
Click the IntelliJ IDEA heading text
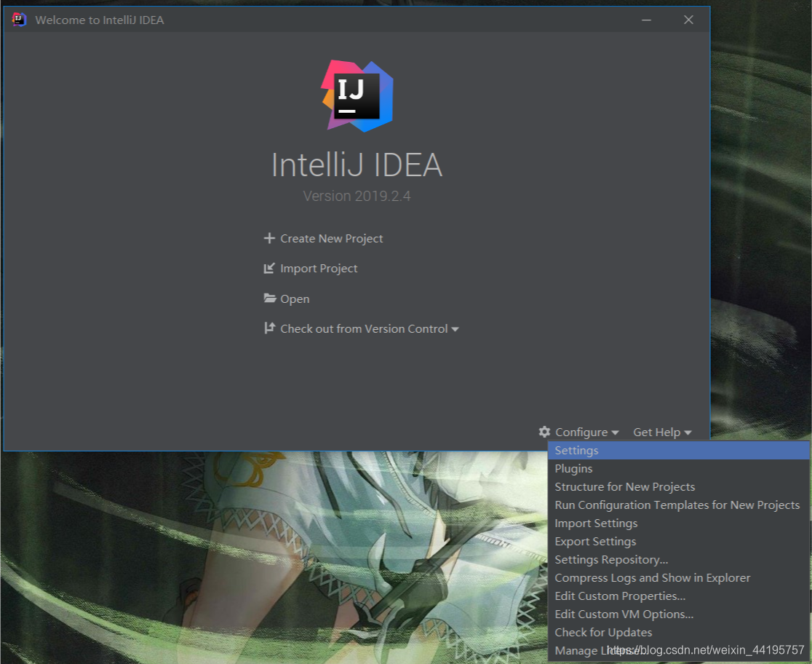357,165
